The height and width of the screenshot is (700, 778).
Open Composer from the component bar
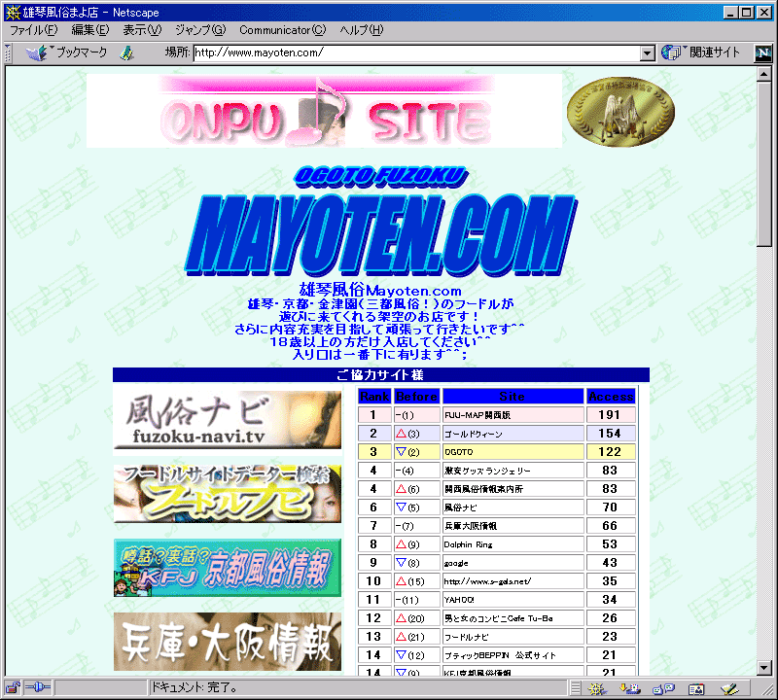pos(729,688)
